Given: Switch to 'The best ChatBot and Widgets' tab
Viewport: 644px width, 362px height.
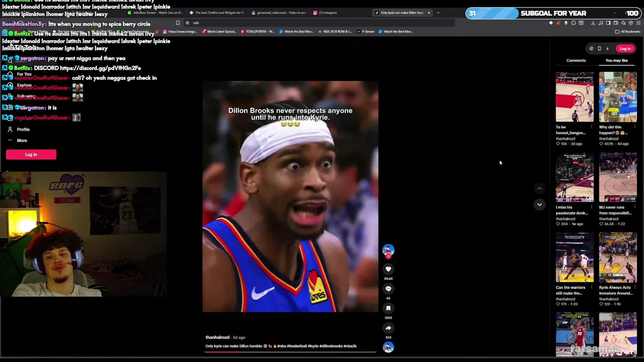Looking at the screenshot, I should click(x=216, y=13).
